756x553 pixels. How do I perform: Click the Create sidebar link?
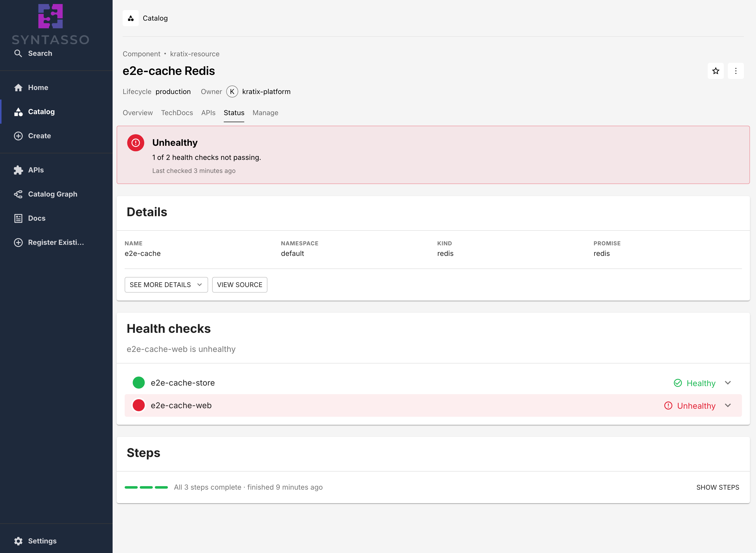(x=39, y=136)
